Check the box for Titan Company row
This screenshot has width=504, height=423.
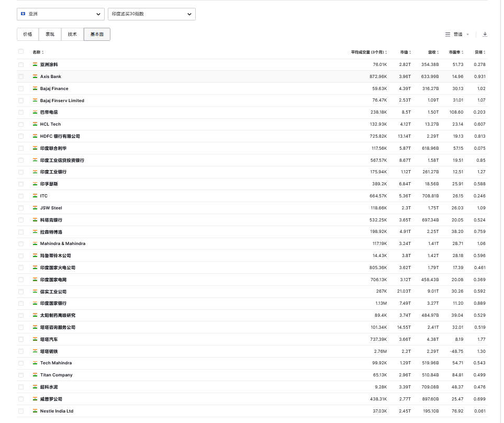[21, 375]
